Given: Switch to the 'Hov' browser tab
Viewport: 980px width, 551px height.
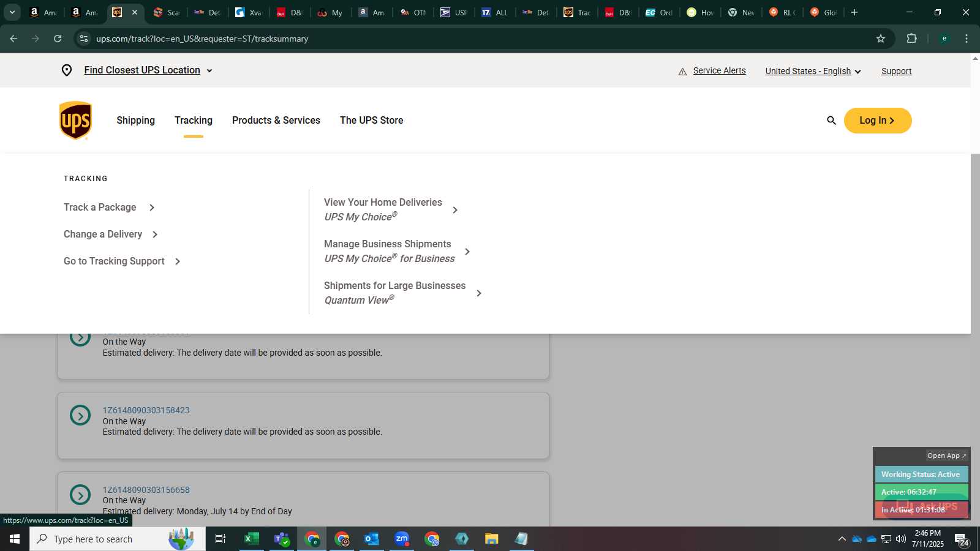Looking at the screenshot, I should tap(700, 12).
